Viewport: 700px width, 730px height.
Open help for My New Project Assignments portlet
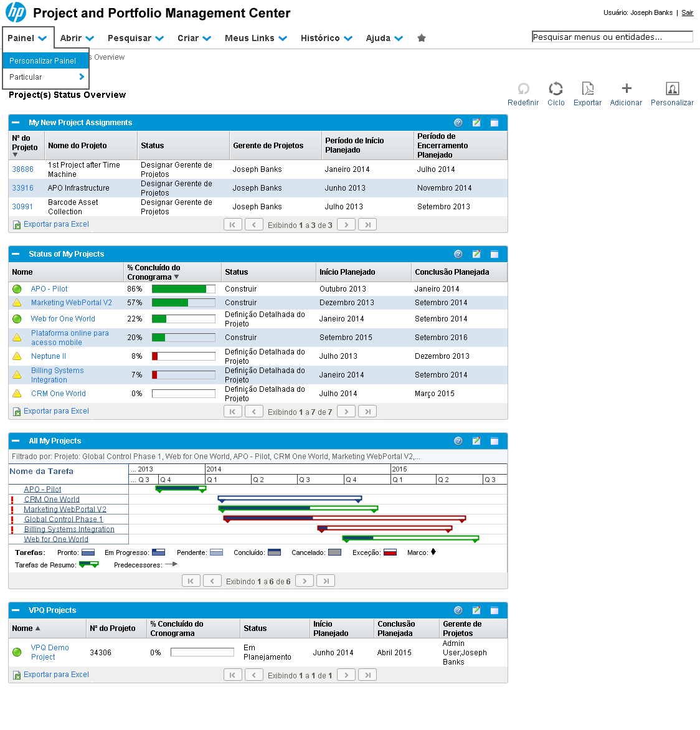(458, 123)
